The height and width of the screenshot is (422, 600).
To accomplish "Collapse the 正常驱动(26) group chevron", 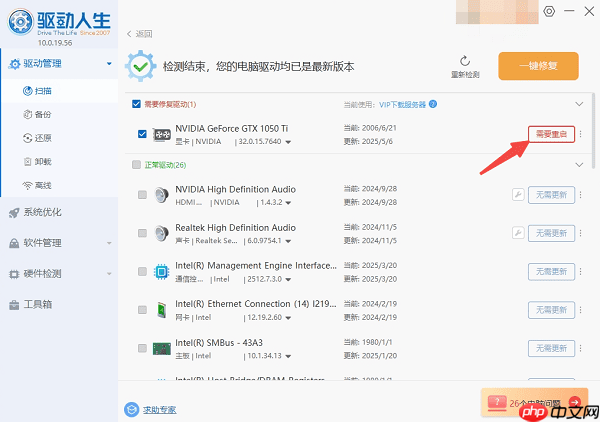I will [x=579, y=165].
